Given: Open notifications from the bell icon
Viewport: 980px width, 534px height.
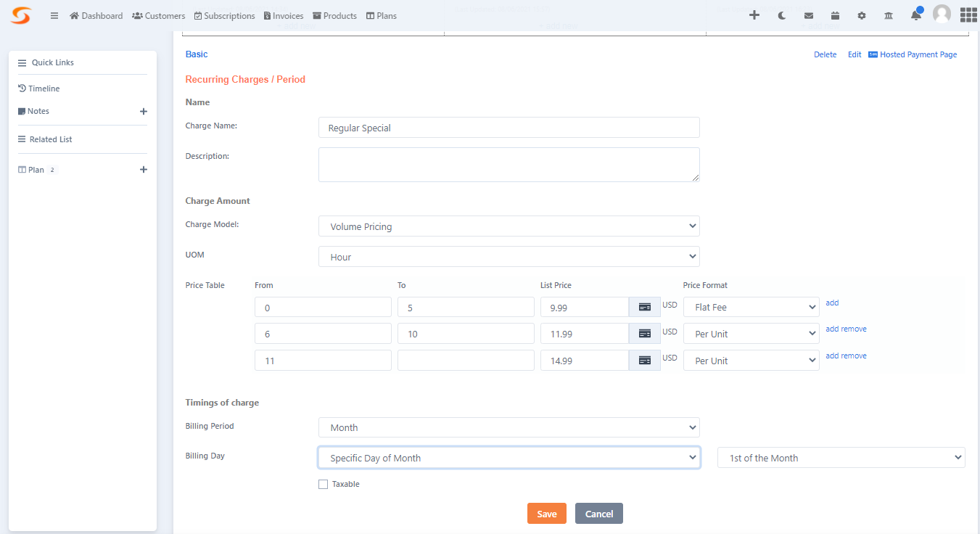Looking at the screenshot, I should click(915, 15).
